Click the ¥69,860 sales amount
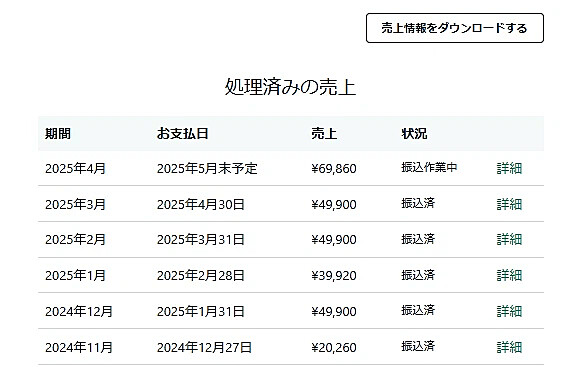The height and width of the screenshot is (367, 580). pyautogui.click(x=334, y=169)
